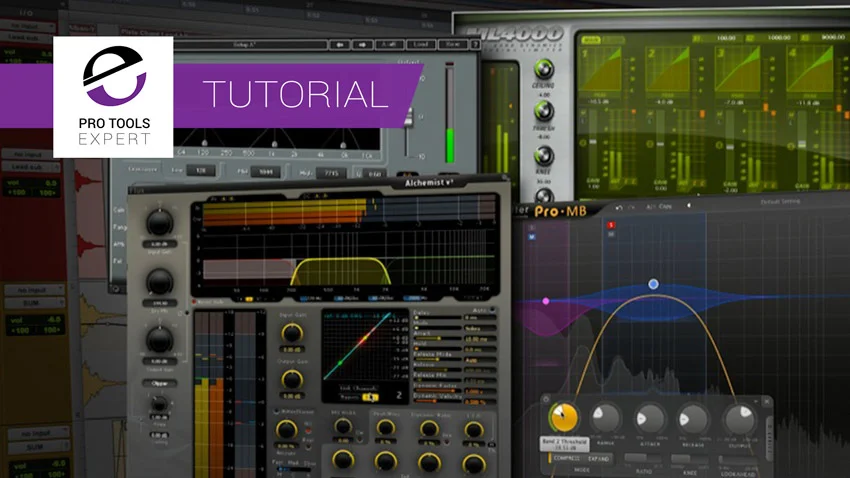
Task: Select Expand mode in Pro-MB
Action: click(598, 458)
